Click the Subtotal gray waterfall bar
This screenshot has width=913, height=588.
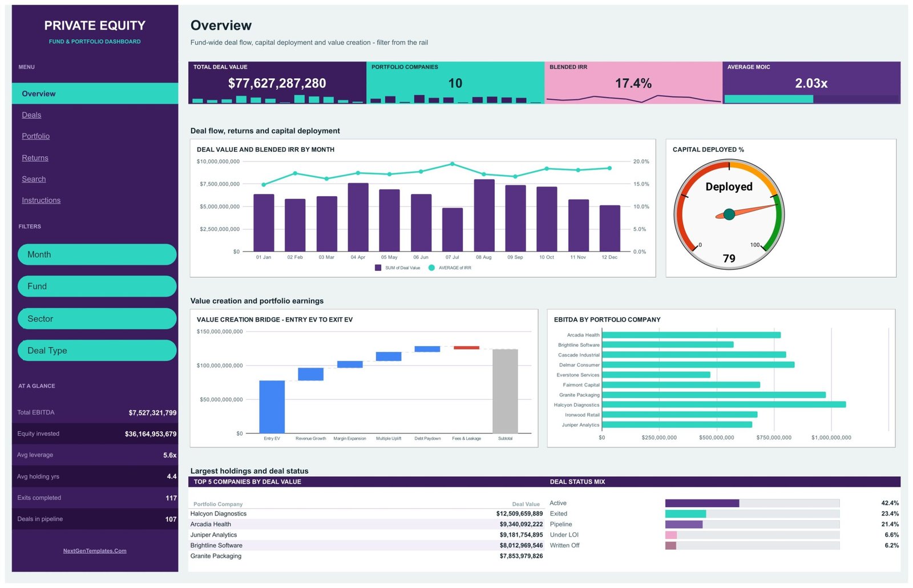click(x=505, y=391)
